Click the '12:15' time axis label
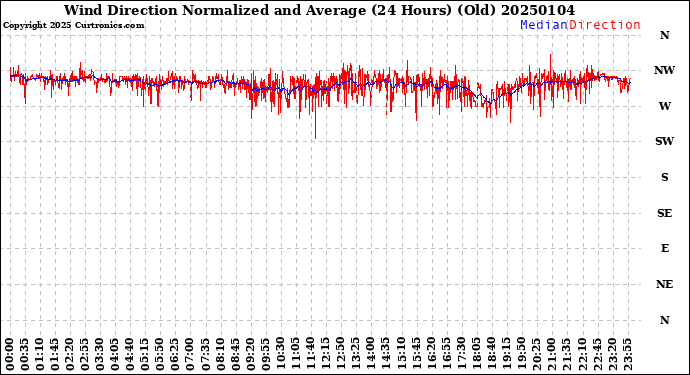 tap(326, 354)
